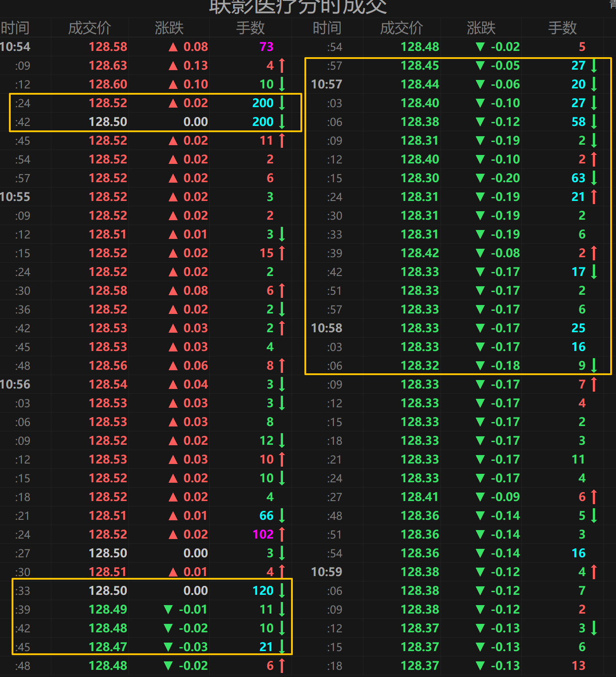Click the magenta volume value 73
This screenshot has width=616, height=677.
(266, 47)
